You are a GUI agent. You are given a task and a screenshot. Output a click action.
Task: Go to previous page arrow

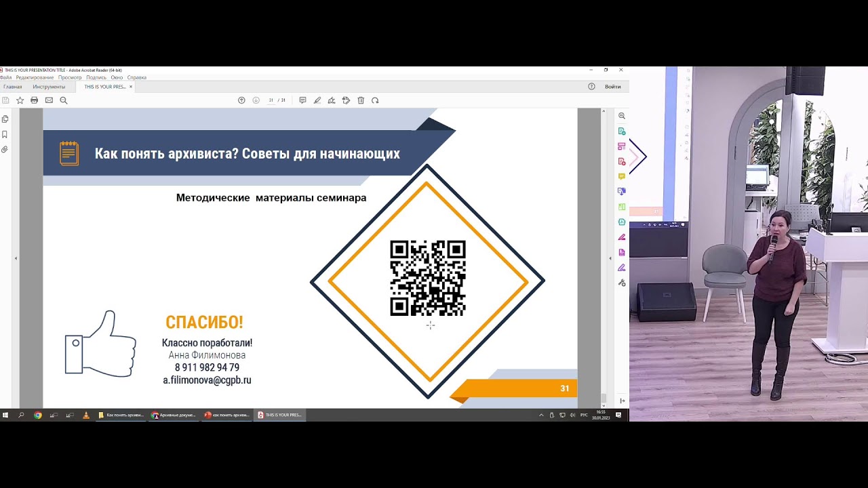[241, 100]
